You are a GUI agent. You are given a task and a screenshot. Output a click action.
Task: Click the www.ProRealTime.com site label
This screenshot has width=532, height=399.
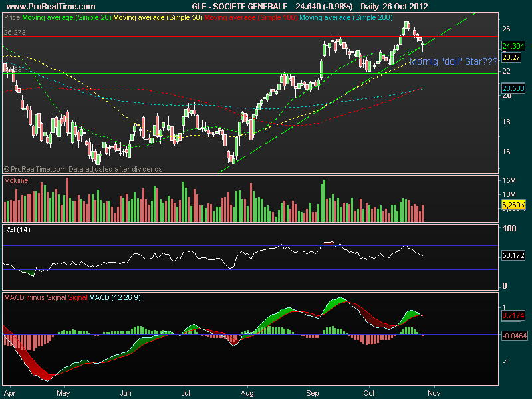point(51,7)
